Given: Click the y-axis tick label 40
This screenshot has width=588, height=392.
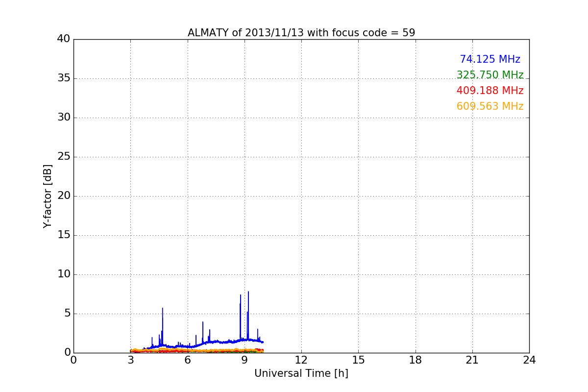Looking at the screenshot, I should click(63, 39).
